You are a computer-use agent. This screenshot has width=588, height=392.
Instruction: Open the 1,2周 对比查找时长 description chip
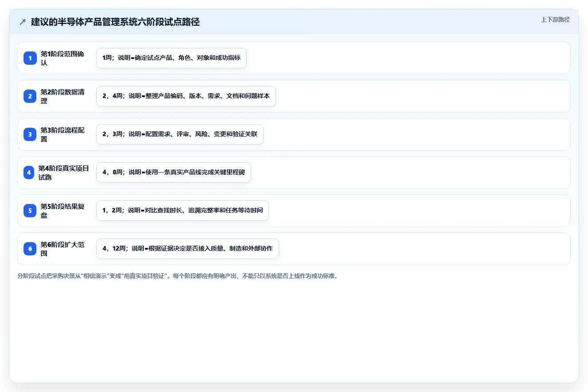pyautogui.click(x=182, y=211)
